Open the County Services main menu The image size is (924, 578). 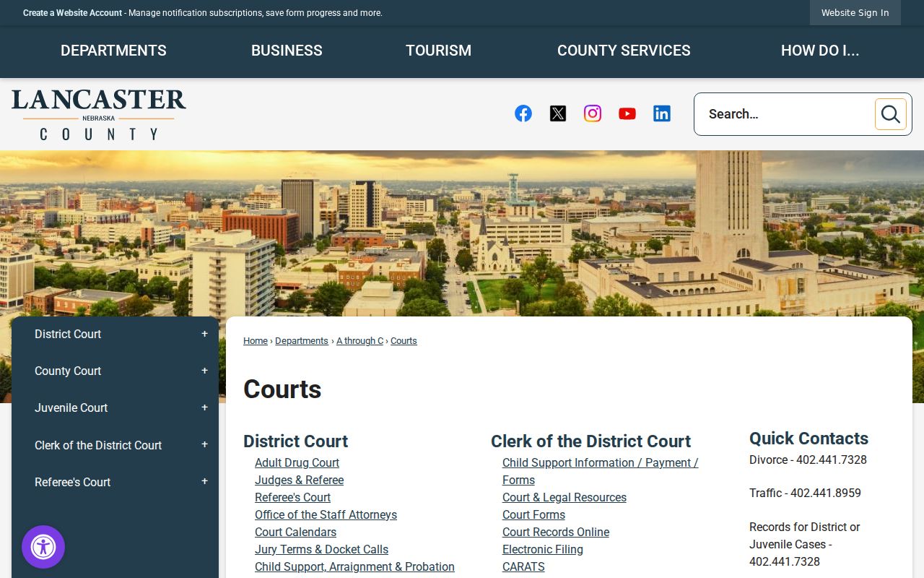(x=624, y=51)
